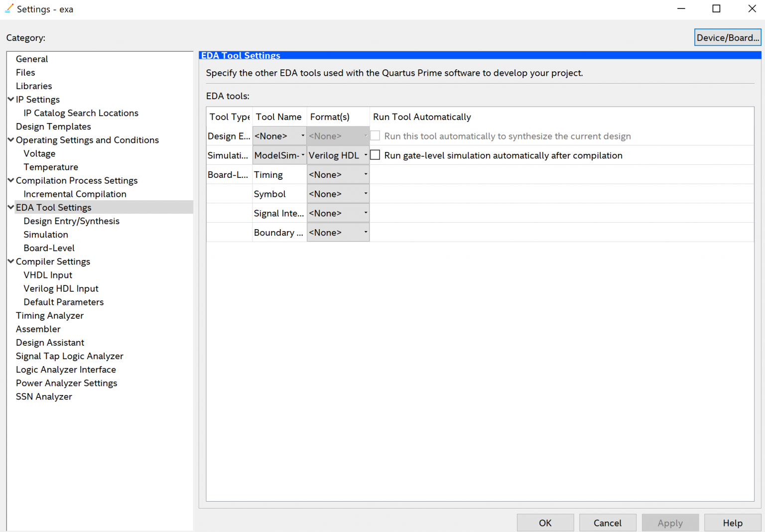
Task: Collapse the Compiler Settings tree arrow
Action: tap(11, 262)
